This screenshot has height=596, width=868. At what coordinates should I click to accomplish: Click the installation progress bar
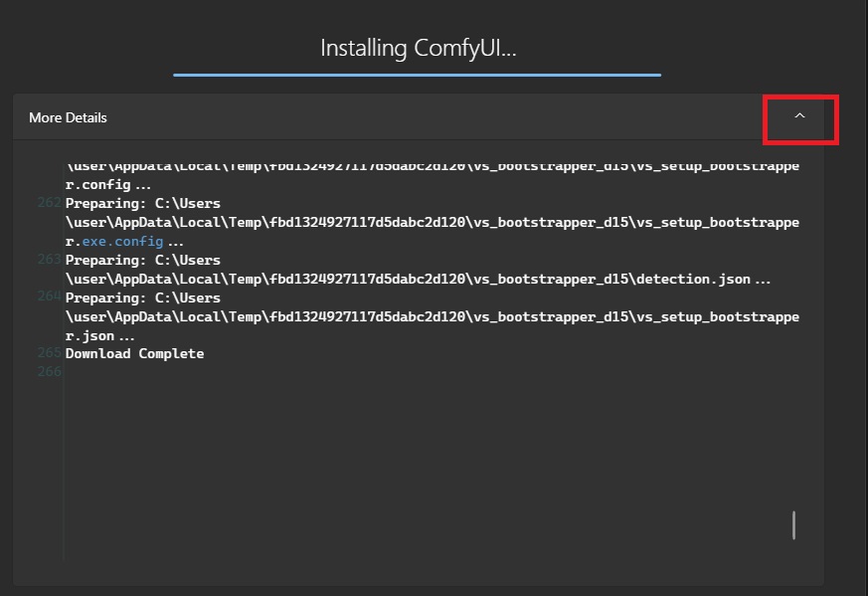pos(418,73)
